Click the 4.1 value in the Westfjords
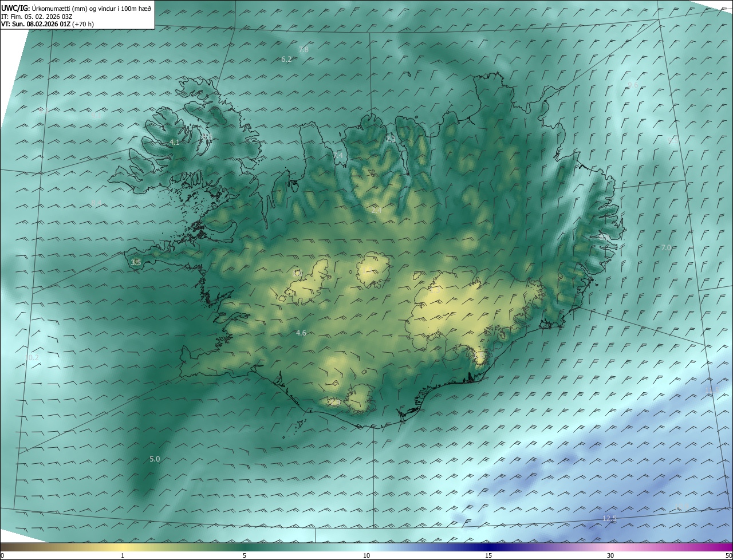This screenshot has width=733, height=560. pyautogui.click(x=175, y=142)
